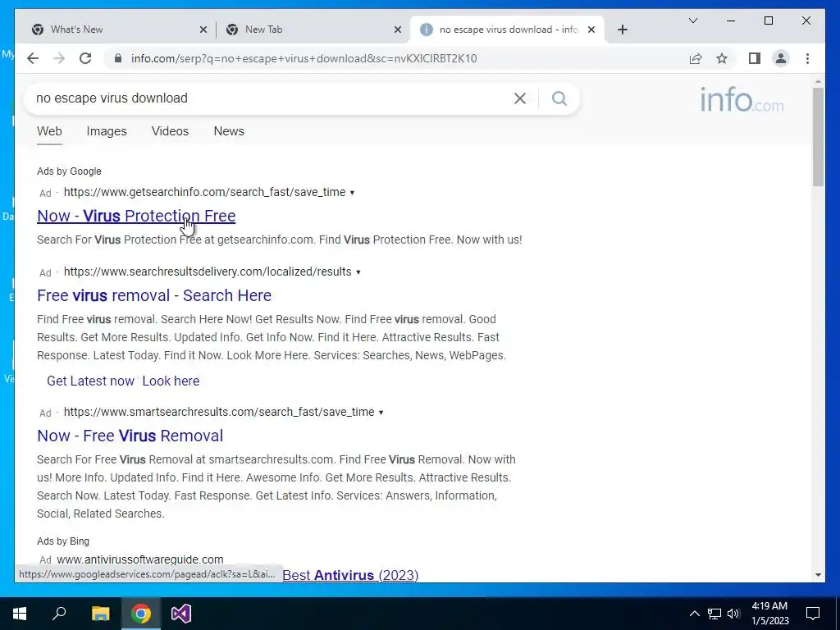The width and height of the screenshot is (840, 630).
Task: Close the no escape virus download tab
Action: point(591,30)
